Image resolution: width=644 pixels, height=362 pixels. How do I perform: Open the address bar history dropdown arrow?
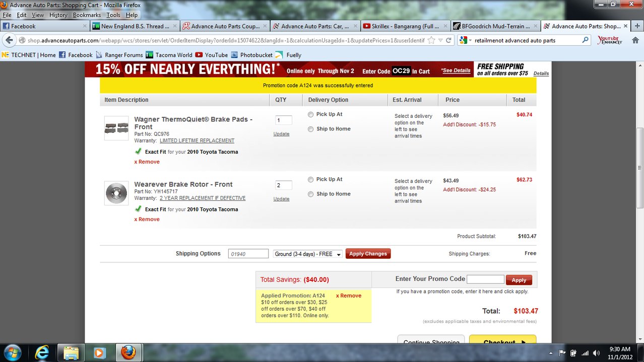440,40
